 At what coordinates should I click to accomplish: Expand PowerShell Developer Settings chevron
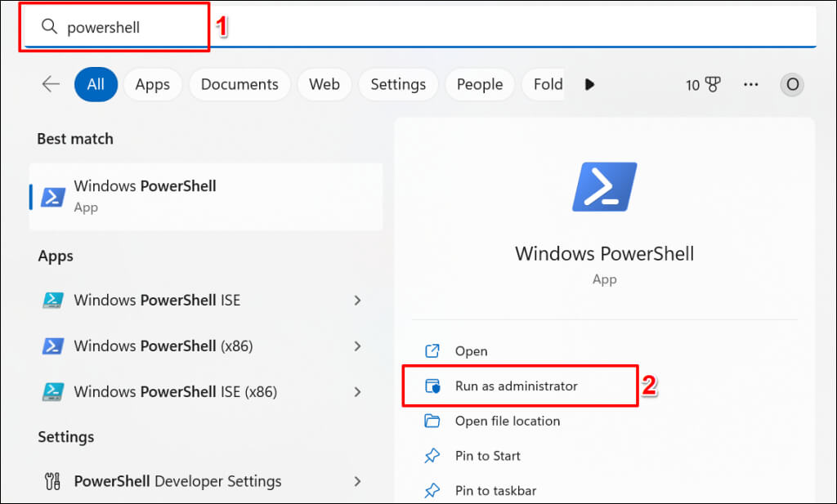357,481
